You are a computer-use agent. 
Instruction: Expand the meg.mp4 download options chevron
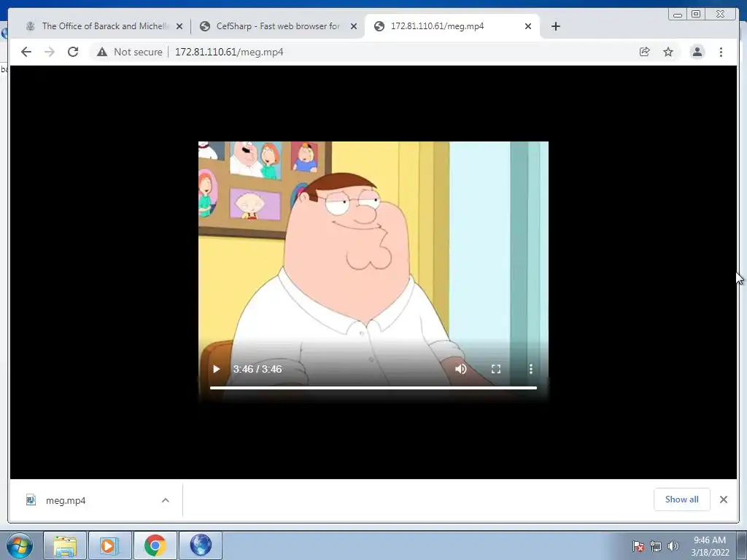166,500
